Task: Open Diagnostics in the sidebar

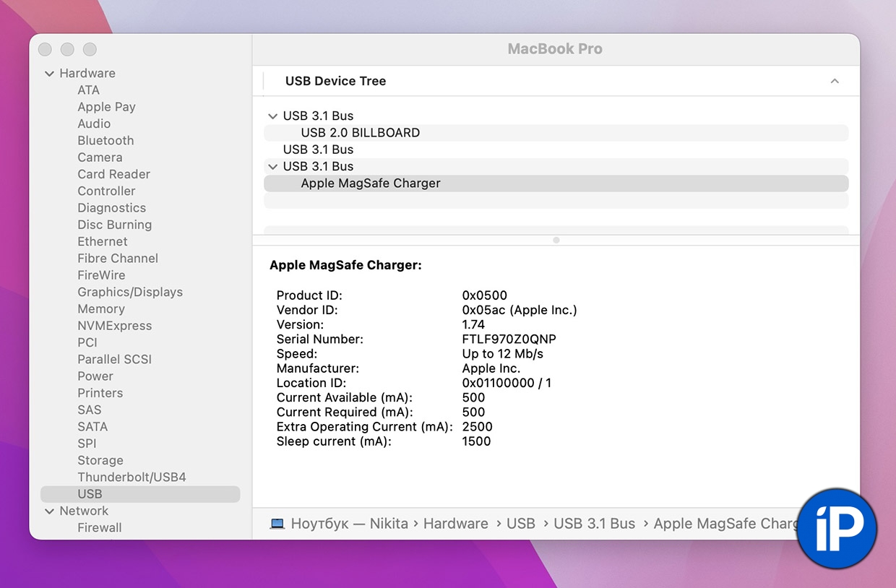Action: coord(111,208)
